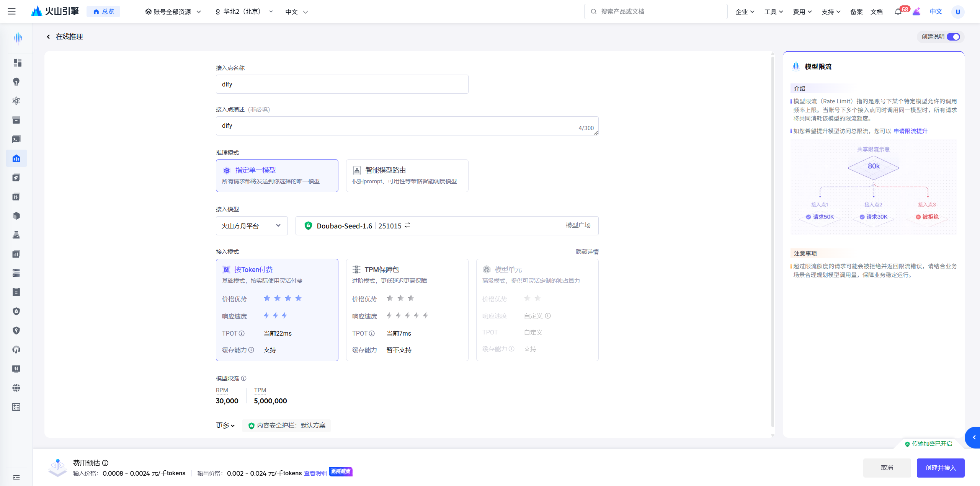Click the info icon next to 模型限流
Image resolution: width=980 pixels, height=486 pixels.
[244, 378]
